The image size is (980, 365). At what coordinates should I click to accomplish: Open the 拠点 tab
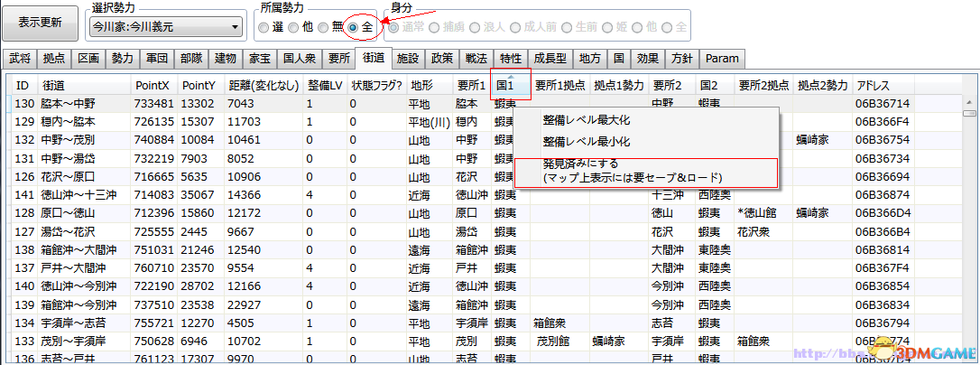[x=54, y=59]
